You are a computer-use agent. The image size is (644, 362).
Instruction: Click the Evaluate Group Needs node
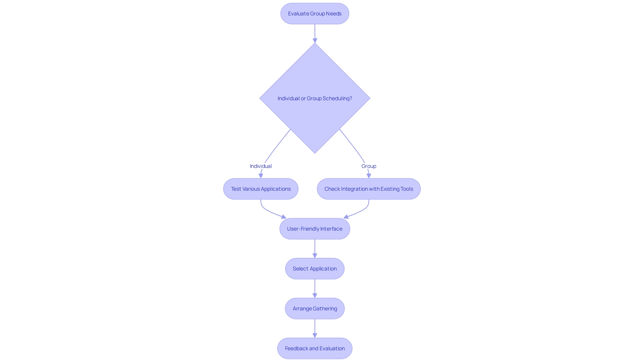(315, 13)
